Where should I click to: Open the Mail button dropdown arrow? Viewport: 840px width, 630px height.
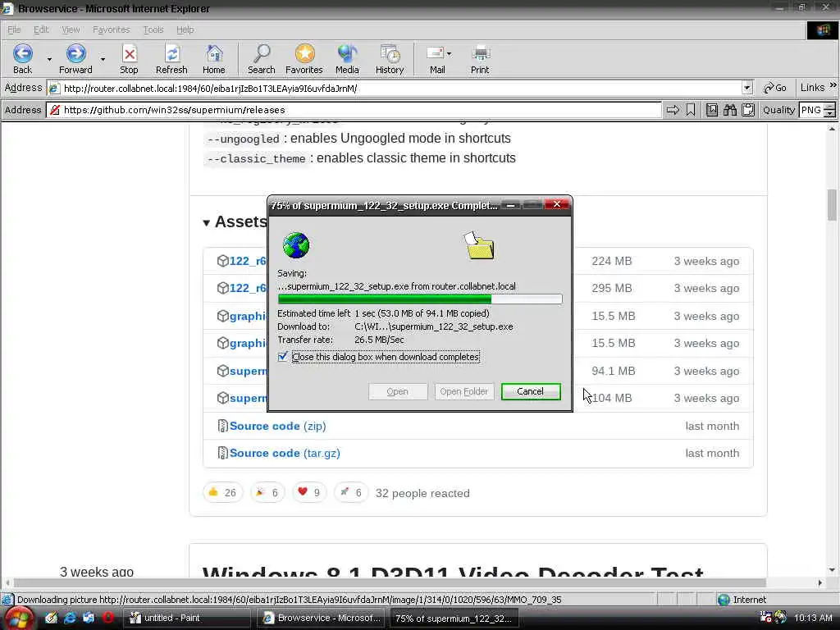point(449,53)
